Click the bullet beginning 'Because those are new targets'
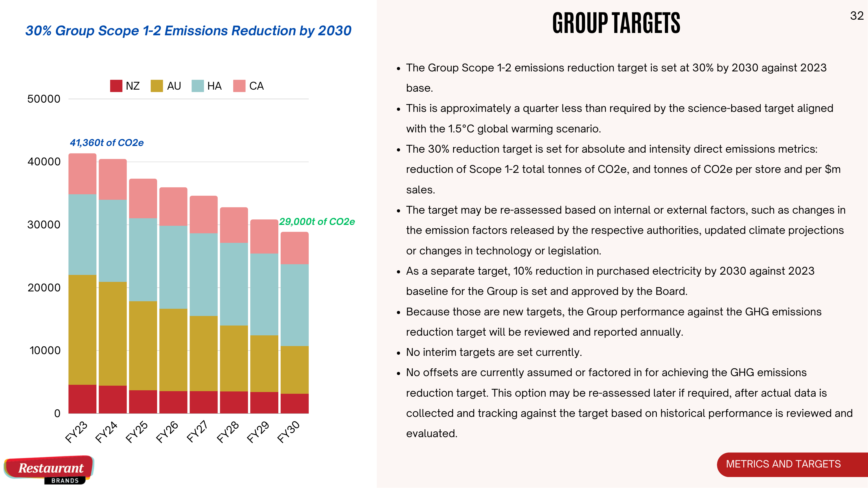The image size is (868, 488). 614,322
